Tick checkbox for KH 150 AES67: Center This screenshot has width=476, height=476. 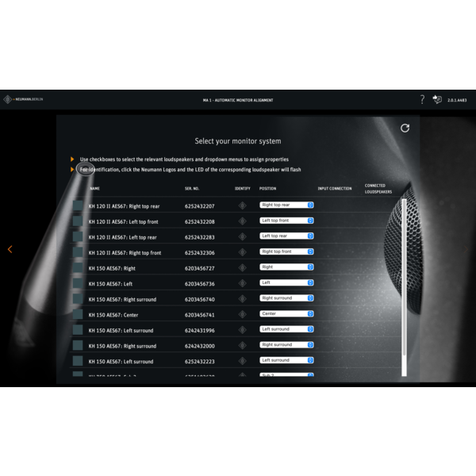(78, 314)
